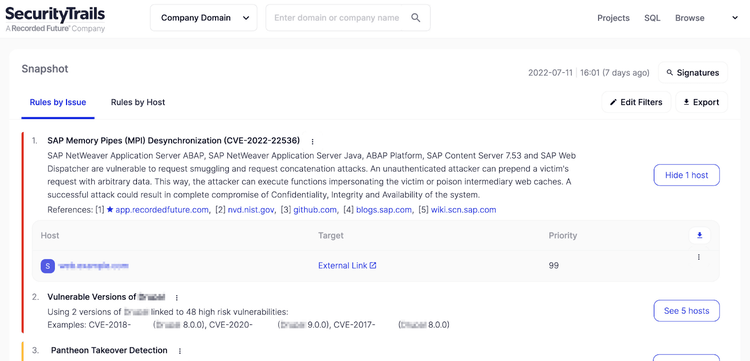Open the Browse menu
The image size is (750, 361).
click(x=690, y=18)
